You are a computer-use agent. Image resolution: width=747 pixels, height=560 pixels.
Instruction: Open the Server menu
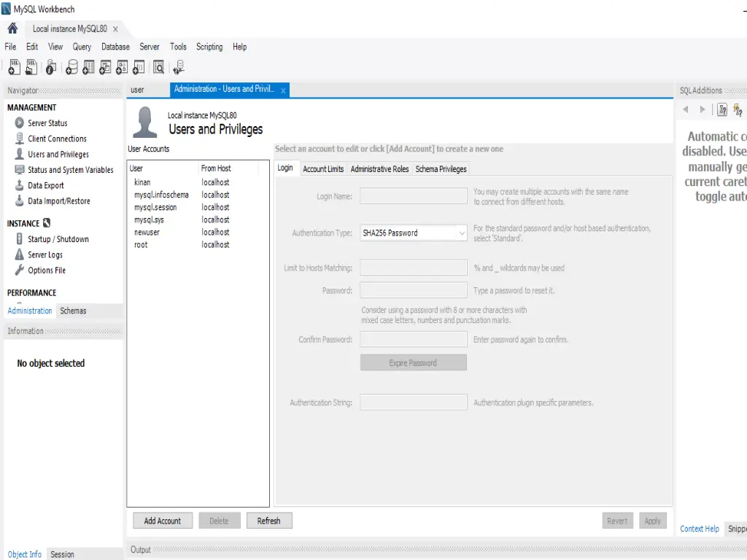150,47
